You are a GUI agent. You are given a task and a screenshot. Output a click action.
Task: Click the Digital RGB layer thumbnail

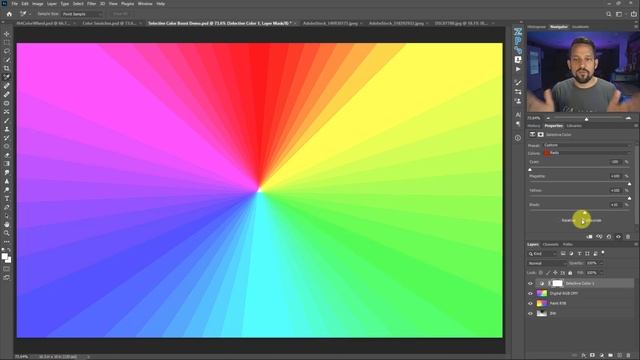tap(542, 293)
